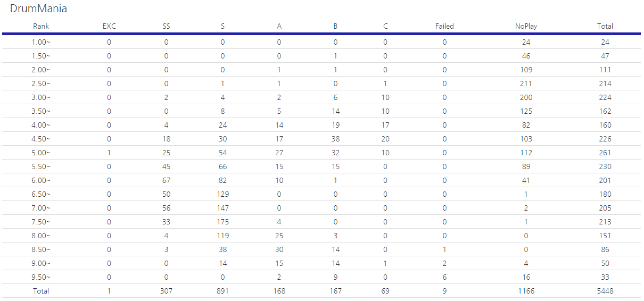The height and width of the screenshot is (301, 644).
Task: Click the 5.00~ rank row label
Action: tap(41, 153)
